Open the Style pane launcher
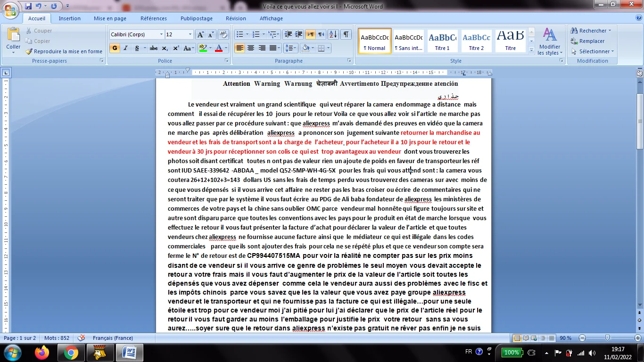Screen dimensions: 644x362 tap(561, 61)
